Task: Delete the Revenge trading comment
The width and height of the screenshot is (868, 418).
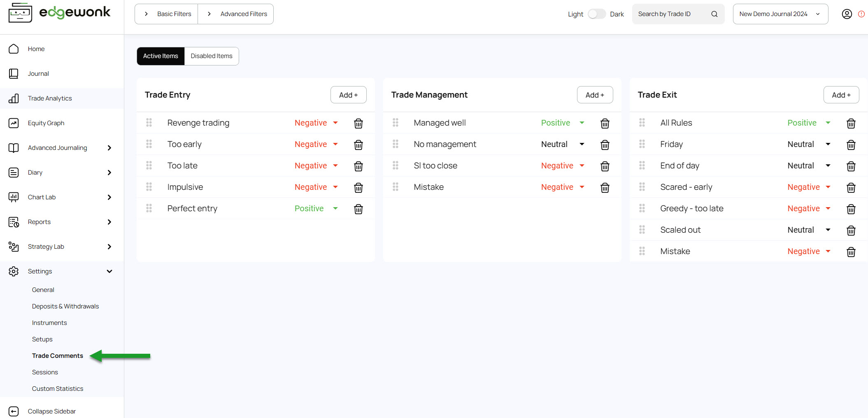Action: [358, 123]
